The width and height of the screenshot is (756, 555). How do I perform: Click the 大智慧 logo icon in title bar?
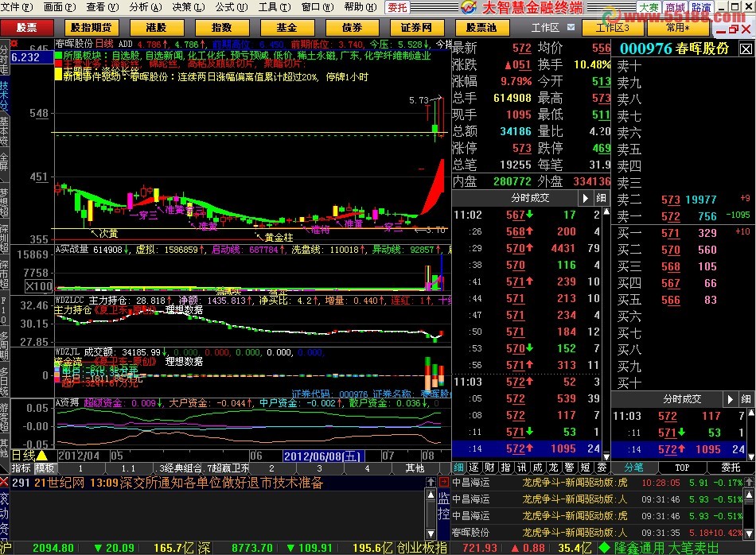coord(468,7)
